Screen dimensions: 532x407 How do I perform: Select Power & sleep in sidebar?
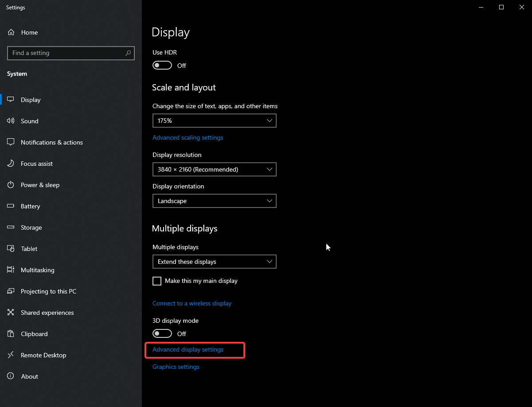point(71,185)
